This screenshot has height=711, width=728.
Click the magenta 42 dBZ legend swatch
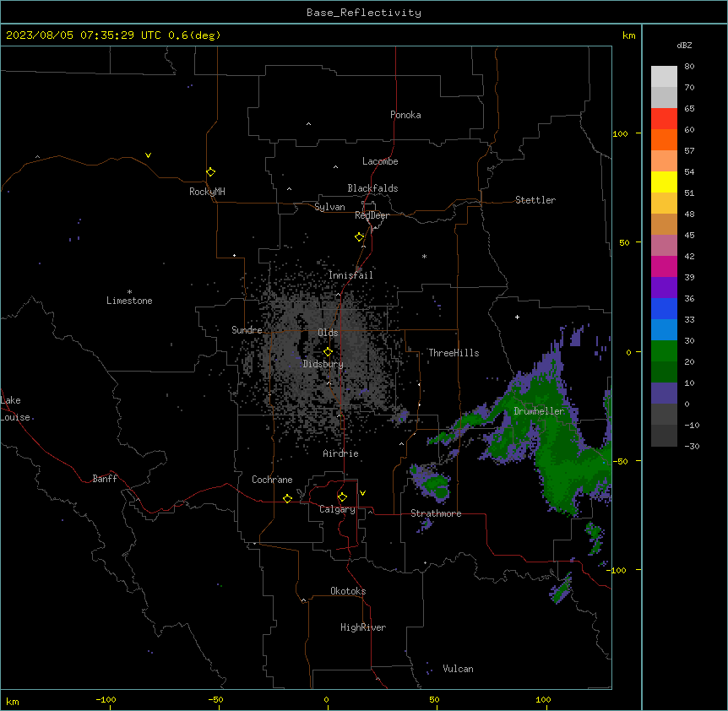point(664,266)
